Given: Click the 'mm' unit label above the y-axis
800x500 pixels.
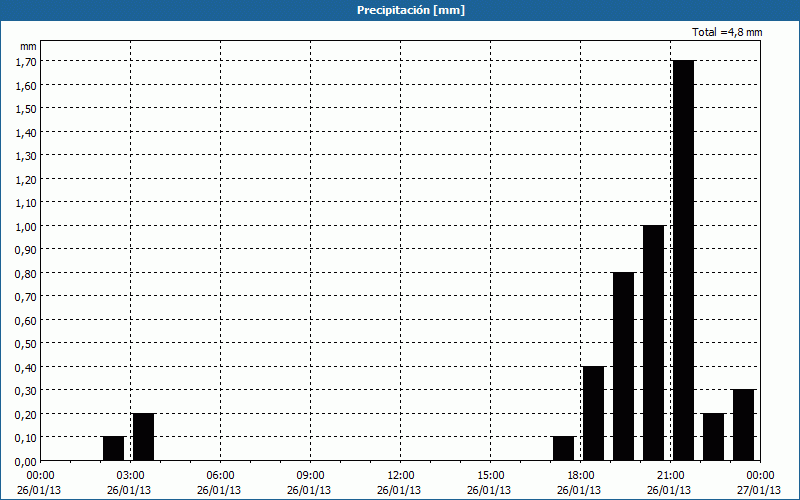Looking at the screenshot, I should click(28, 46).
